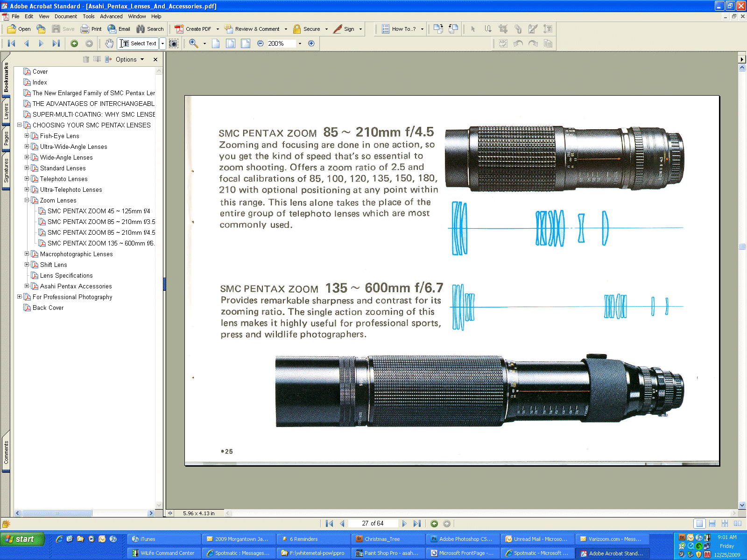Viewport: 747px width, 560px height.
Task: Click the Rotate Clockwise icon
Action: click(x=438, y=29)
